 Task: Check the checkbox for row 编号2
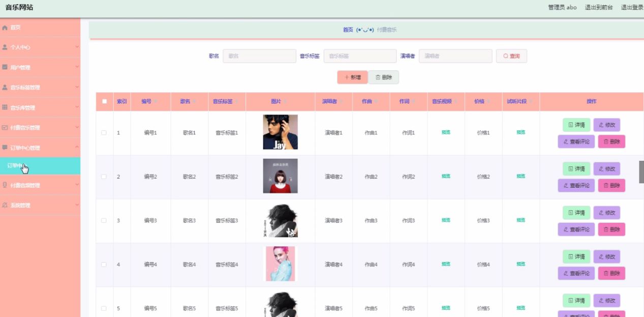tap(104, 177)
